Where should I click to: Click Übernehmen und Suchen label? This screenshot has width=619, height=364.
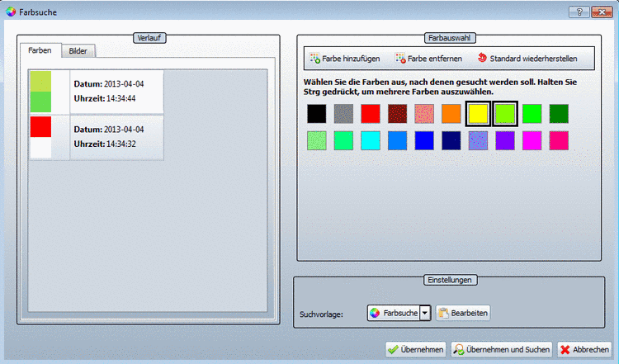(508, 350)
